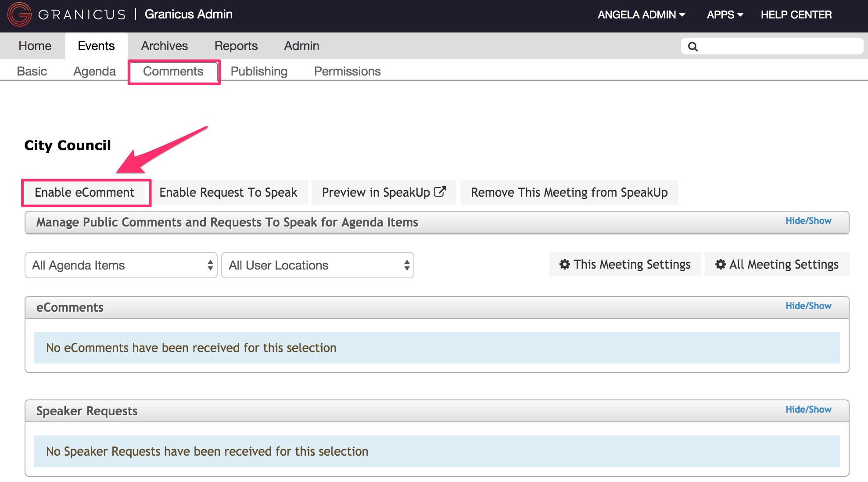This screenshot has height=482, width=868.
Task: Switch to the Publishing tab
Action: point(259,71)
